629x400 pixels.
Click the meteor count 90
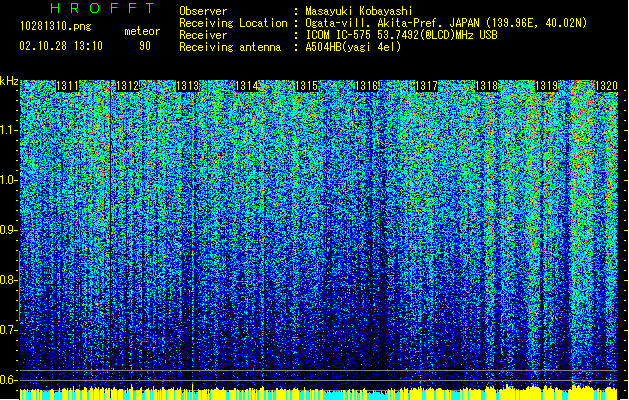[145, 46]
